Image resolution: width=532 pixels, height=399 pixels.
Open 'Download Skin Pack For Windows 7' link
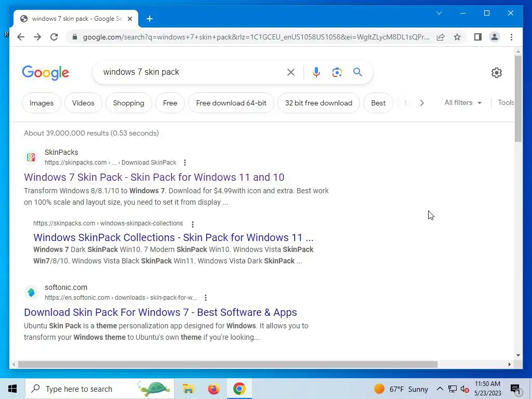[x=161, y=312]
